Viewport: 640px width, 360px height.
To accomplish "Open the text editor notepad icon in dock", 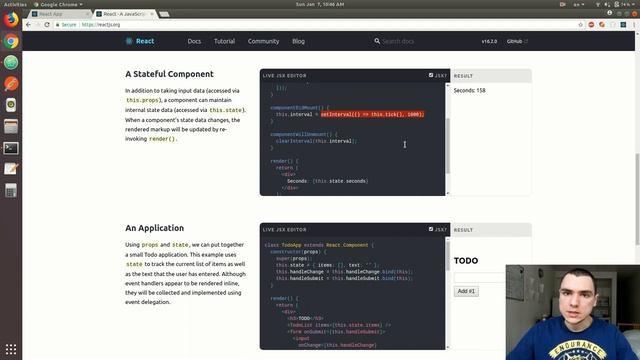I will pos(11,169).
